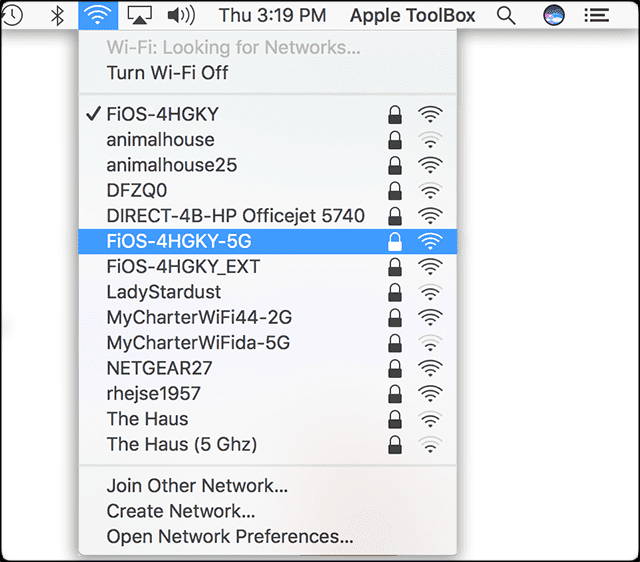
Task: Choose DIRECT-4B-HP Officejet 5740 network
Action: coord(268,216)
